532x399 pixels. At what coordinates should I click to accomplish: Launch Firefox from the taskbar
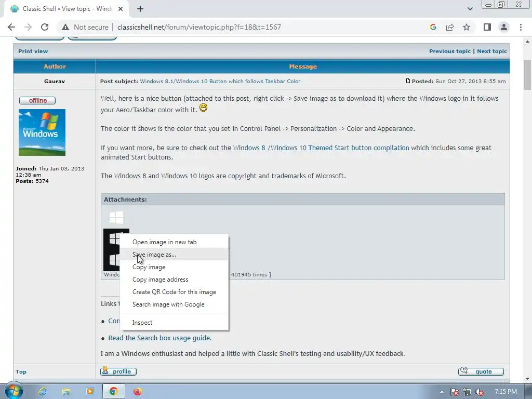point(137,392)
